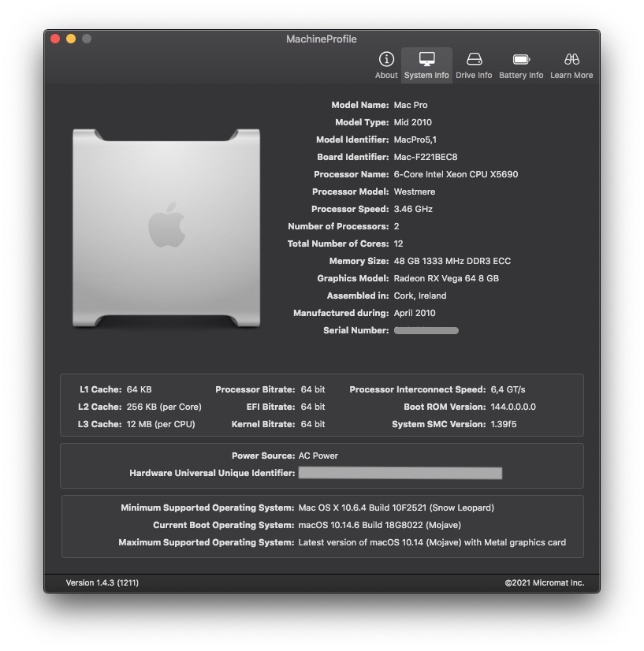Select the 'MacPro5,1' model identifier value
The image size is (644, 651).
415,140
